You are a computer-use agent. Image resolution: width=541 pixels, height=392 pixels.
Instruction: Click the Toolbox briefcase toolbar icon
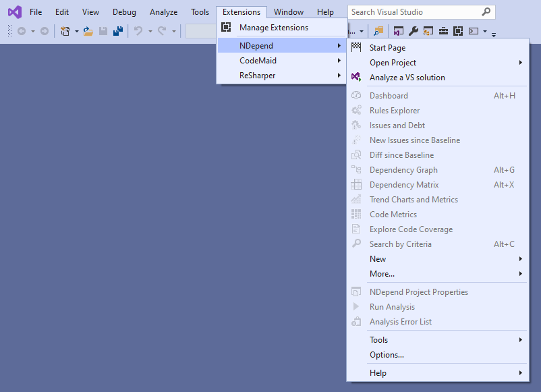pyautogui.click(x=443, y=32)
